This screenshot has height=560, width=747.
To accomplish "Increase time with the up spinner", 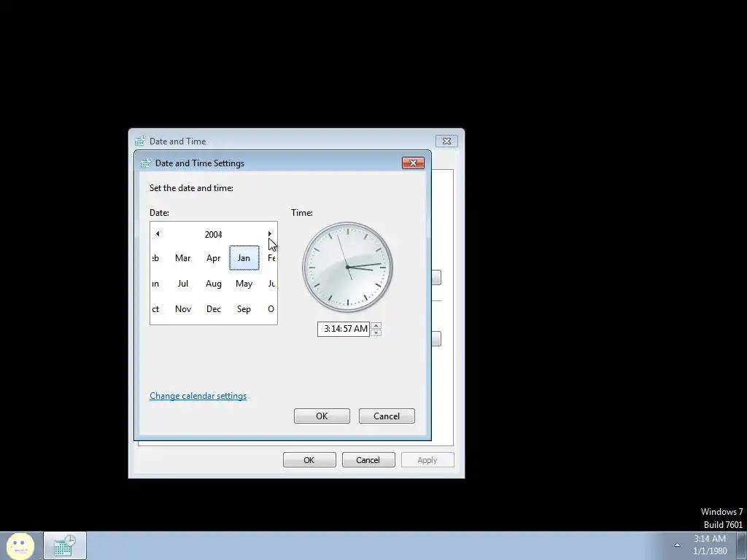I will point(376,326).
